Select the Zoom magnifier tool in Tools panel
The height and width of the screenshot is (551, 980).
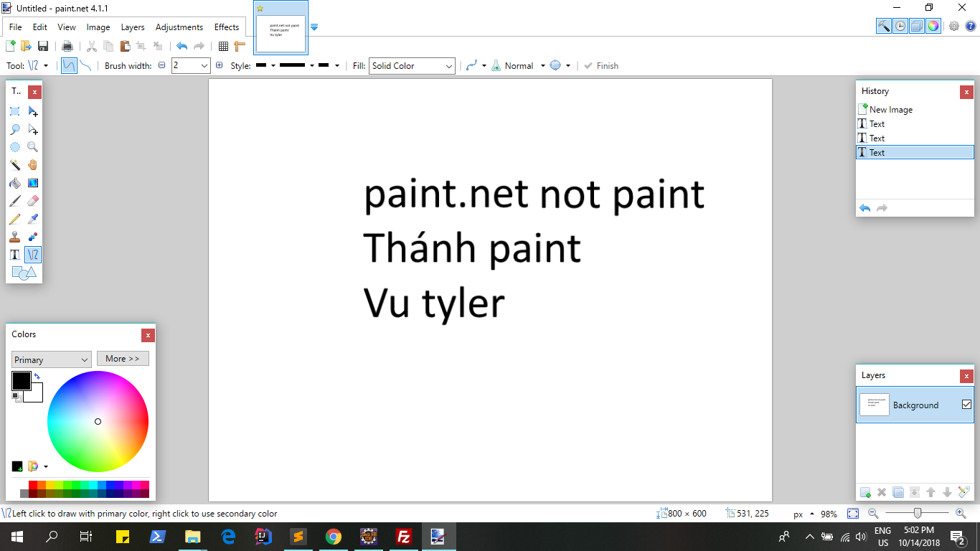[x=33, y=147]
